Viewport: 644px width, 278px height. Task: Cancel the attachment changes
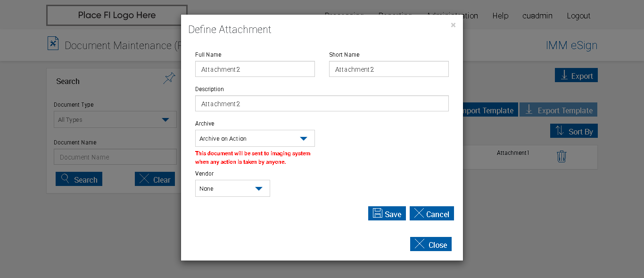(431, 214)
